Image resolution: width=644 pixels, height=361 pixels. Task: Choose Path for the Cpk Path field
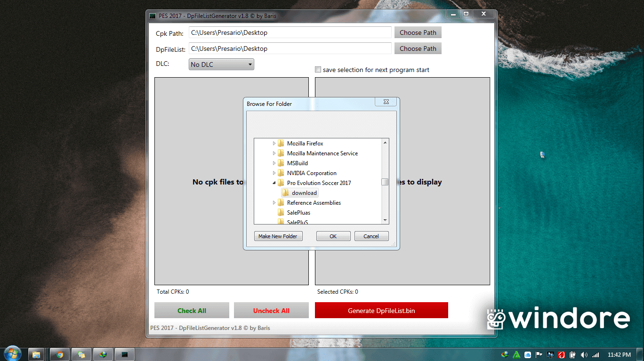tap(418, 32)
